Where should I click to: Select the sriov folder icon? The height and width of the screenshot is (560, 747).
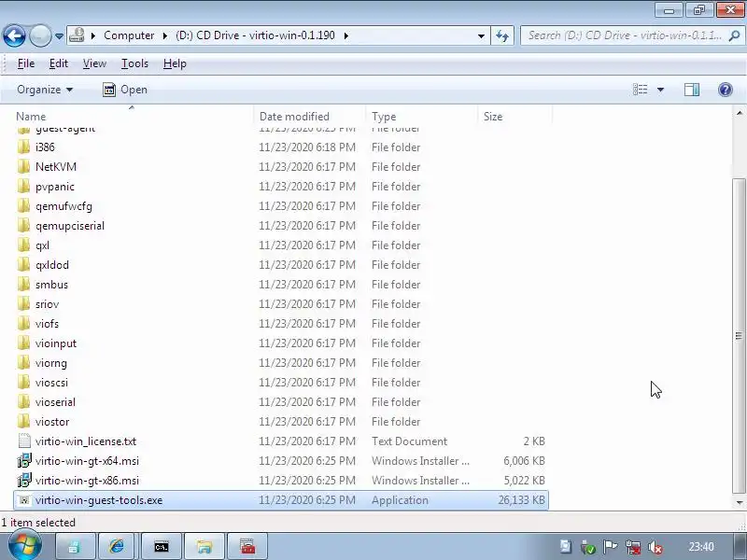[x=24, y=304]
